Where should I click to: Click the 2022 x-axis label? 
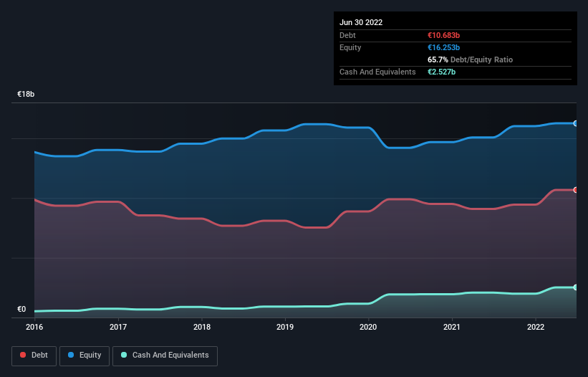(536, 327)
